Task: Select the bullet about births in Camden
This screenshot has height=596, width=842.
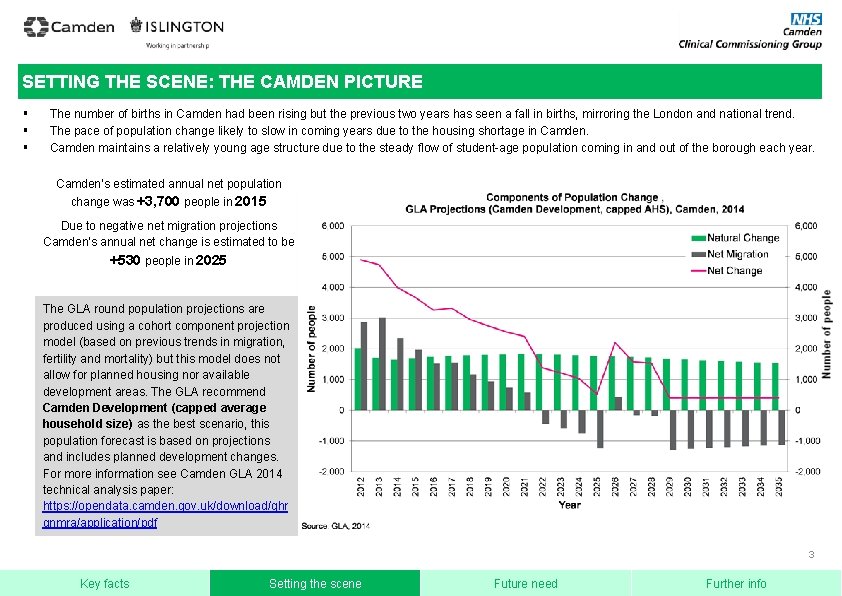Action: pos(422,114)
